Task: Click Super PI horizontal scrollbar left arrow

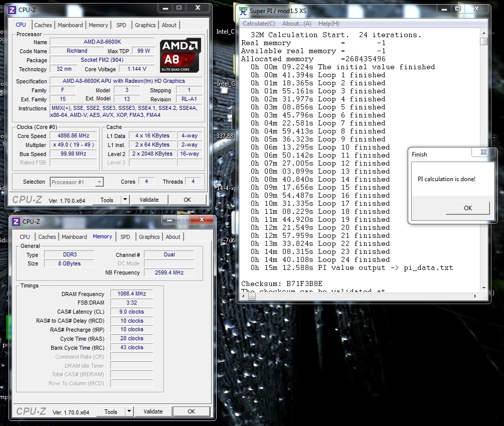Action: (x=244, y=297)
